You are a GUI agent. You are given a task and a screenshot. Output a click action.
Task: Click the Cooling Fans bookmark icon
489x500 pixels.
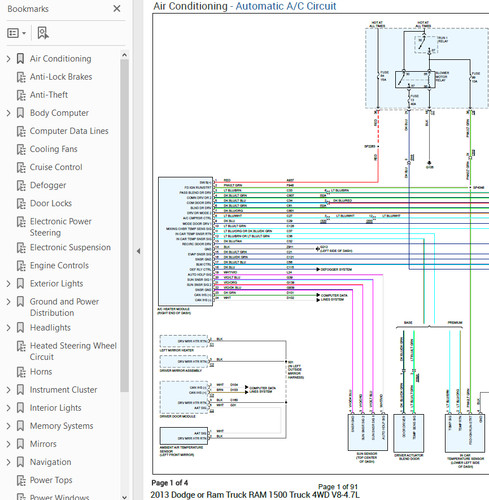coord(21,149)
